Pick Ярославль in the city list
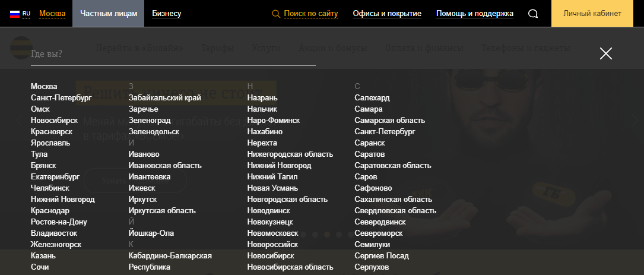The width and height of the screenshot is (644, 275). pos(50,143)
